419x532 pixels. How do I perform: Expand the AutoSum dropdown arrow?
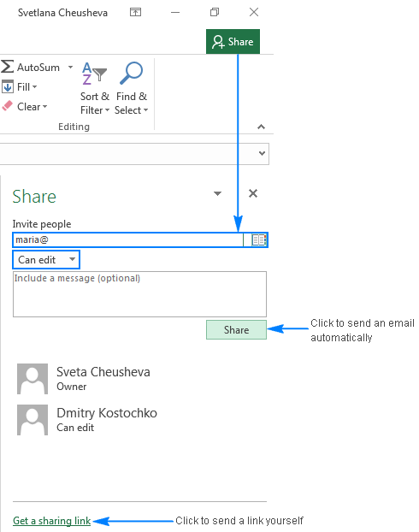pos(70,68)
